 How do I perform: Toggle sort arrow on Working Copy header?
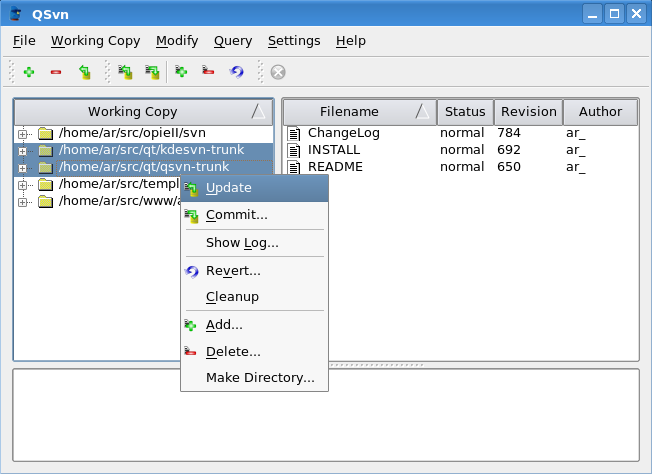pyautogui.click(x=258, y=111)
